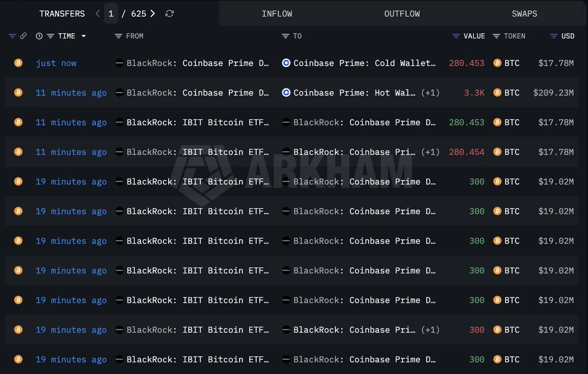588x374 pixels.
Task: Edit the page number field showing 1
Action: click(x=111, y=14)
